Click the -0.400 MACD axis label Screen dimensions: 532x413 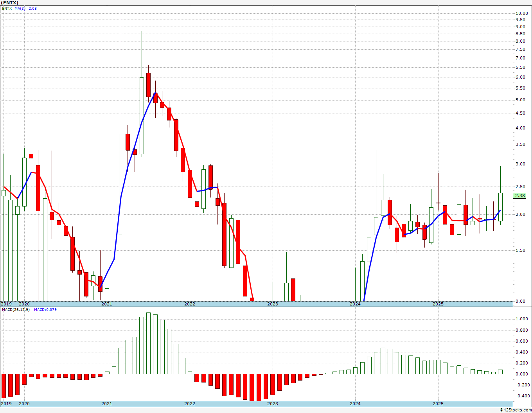[x=521, y=396]
